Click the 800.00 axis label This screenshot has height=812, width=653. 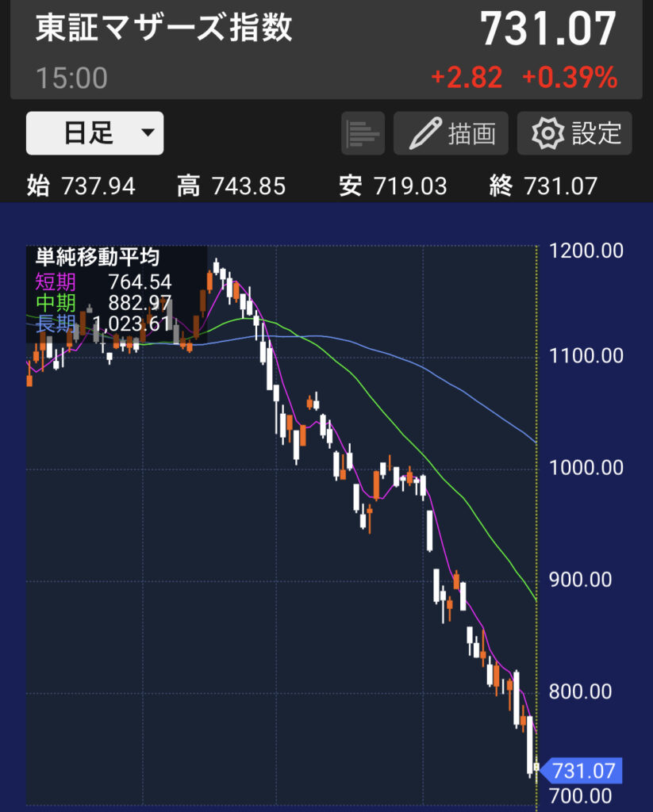[x=581, y=691]
